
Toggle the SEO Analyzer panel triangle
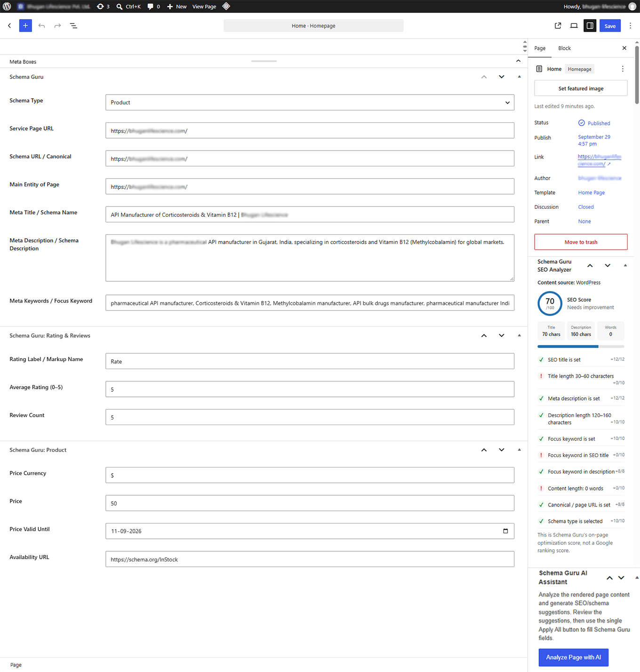pos(625,266)
